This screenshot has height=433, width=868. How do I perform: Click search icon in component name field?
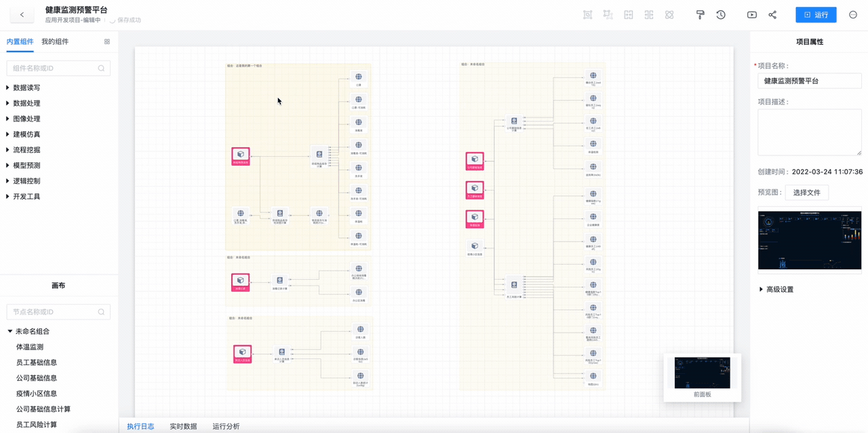coord(101,68)
